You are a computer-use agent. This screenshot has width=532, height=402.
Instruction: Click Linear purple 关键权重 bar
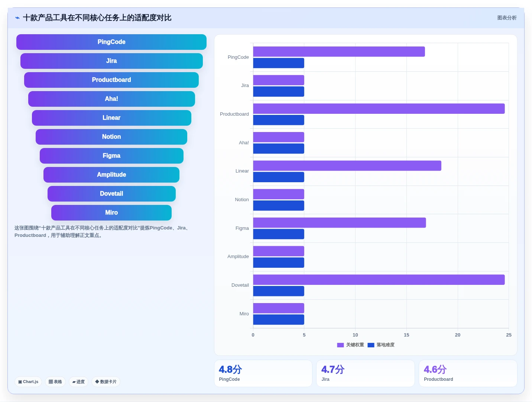(347, 166)
